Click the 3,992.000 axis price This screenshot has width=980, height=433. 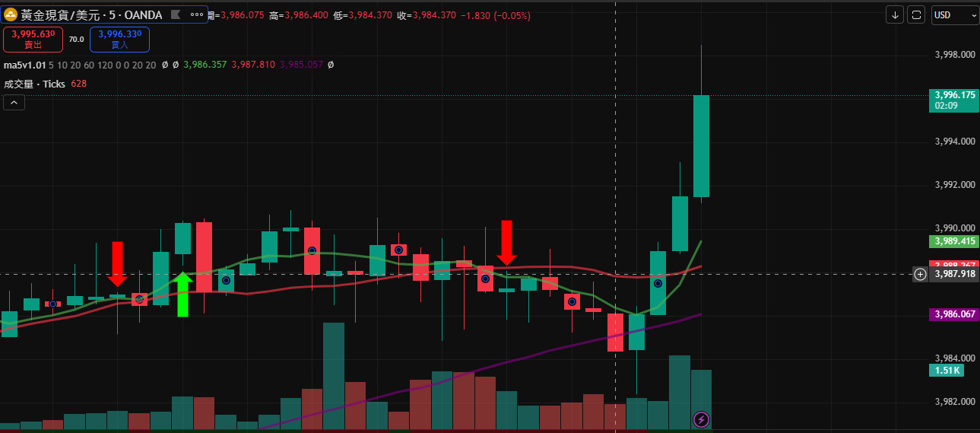[x=955, y=185]
